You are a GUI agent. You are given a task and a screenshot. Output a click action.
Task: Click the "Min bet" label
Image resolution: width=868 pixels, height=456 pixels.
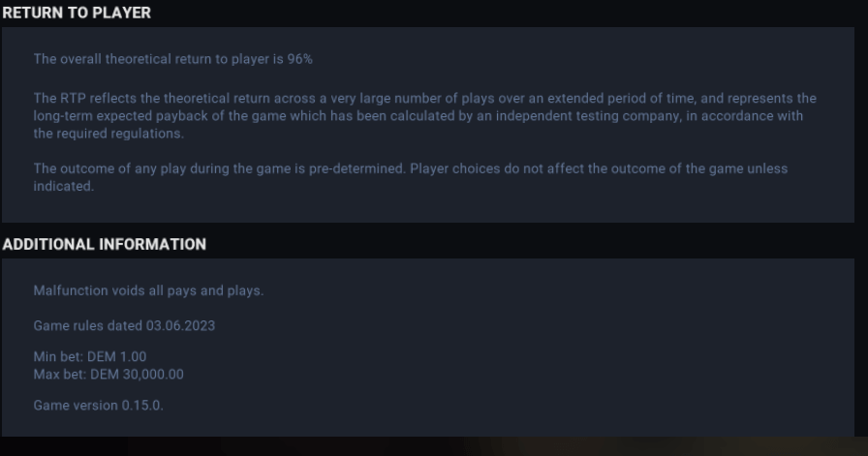(x=57, y=357)
